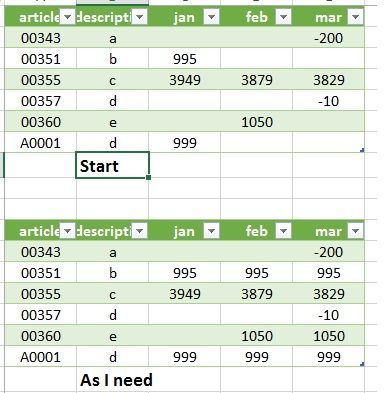Image resolution: width=388 pixels, height=393 pixels.
Task: Select the cell labeled Start
Action: click(x=112, y=165)
